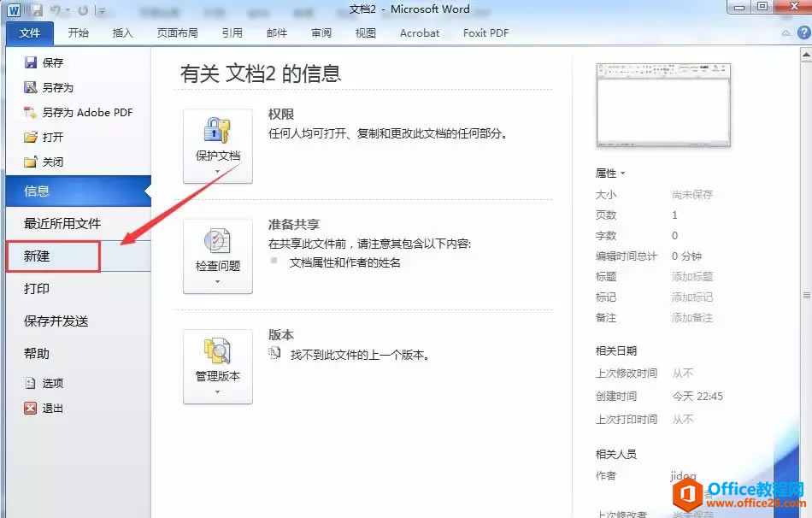Switch to the 引用 ribbon tab
The width and height of the screenshot is (812, 518).
click(x=232, y=33)
